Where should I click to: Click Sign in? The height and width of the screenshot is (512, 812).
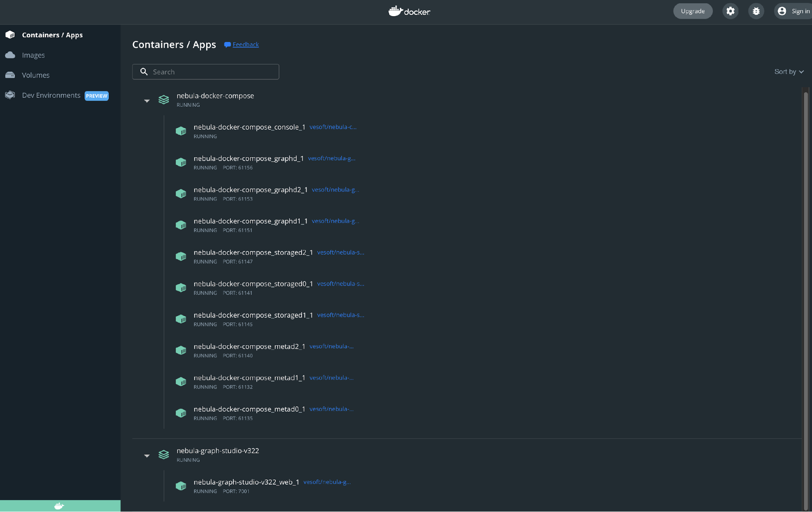tap(800, 11)
